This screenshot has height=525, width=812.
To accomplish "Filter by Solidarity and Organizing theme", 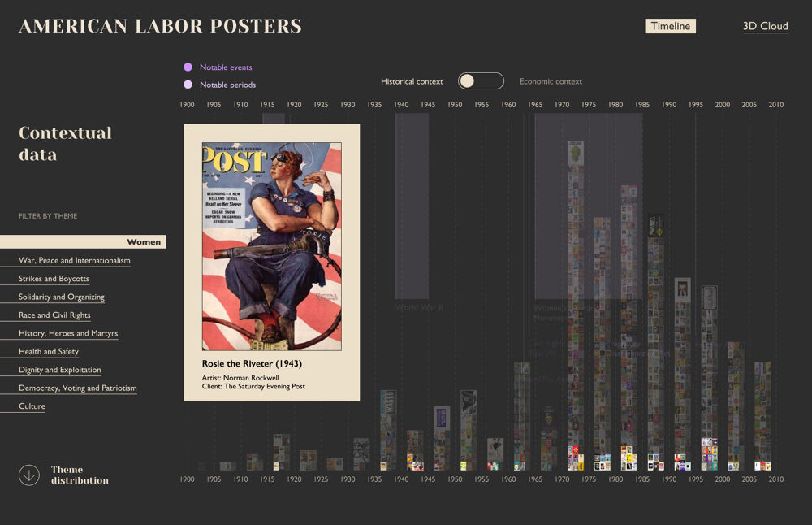I will point(62,297).
